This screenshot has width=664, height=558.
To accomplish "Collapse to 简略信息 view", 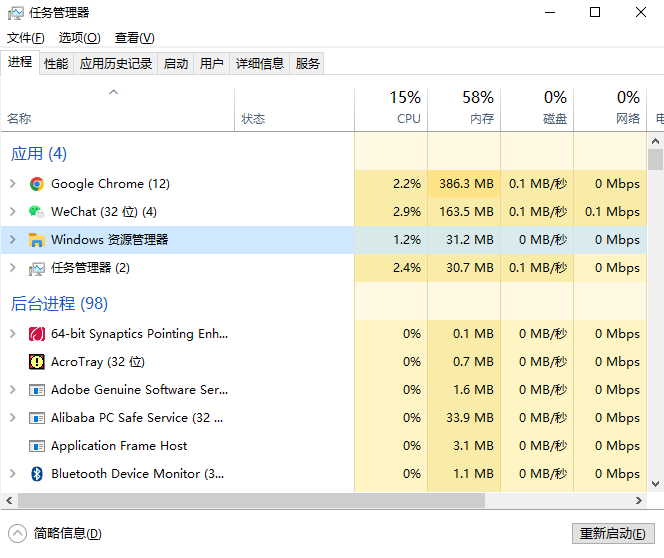I will pos(56,534).
